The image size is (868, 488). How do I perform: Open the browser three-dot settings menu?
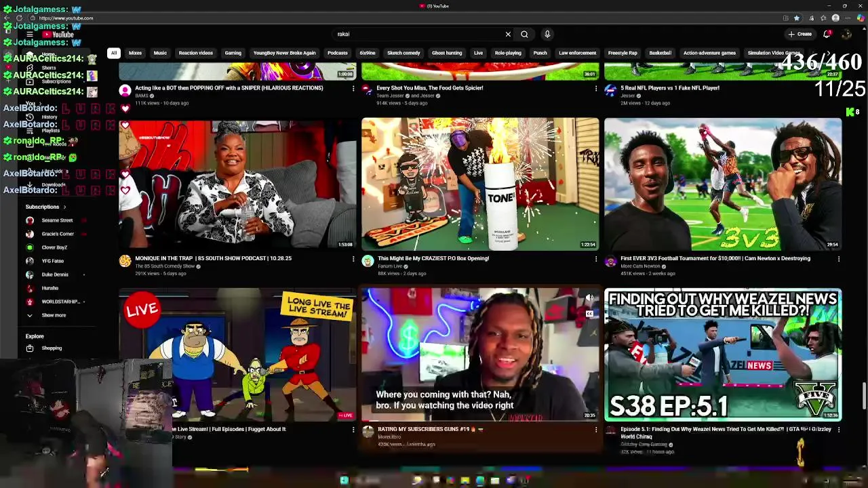848,18
